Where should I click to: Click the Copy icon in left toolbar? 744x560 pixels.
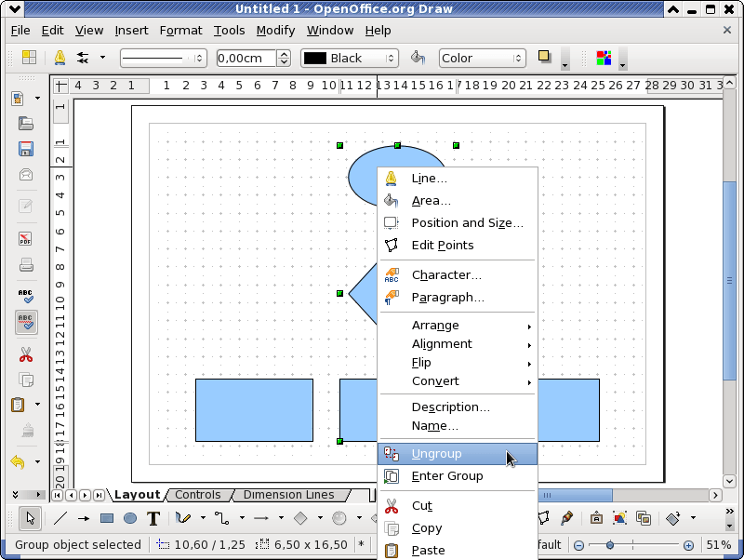click(26, 380)
